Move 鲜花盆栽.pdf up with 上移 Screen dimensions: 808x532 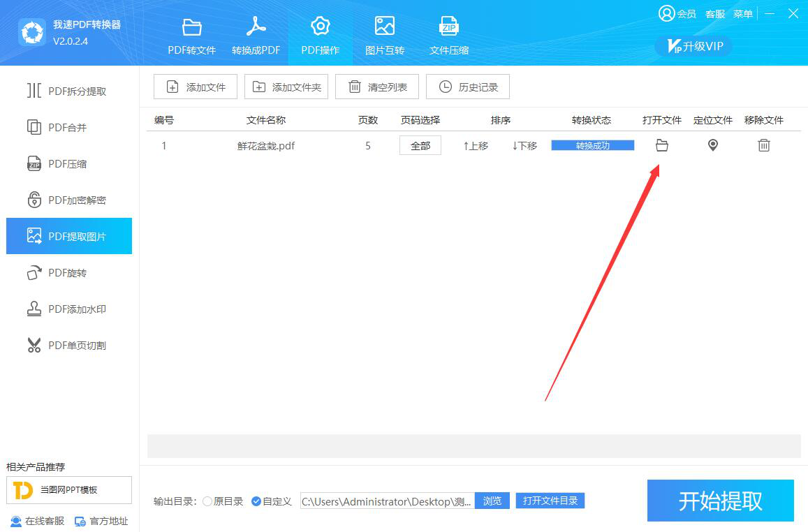point(475,146)
